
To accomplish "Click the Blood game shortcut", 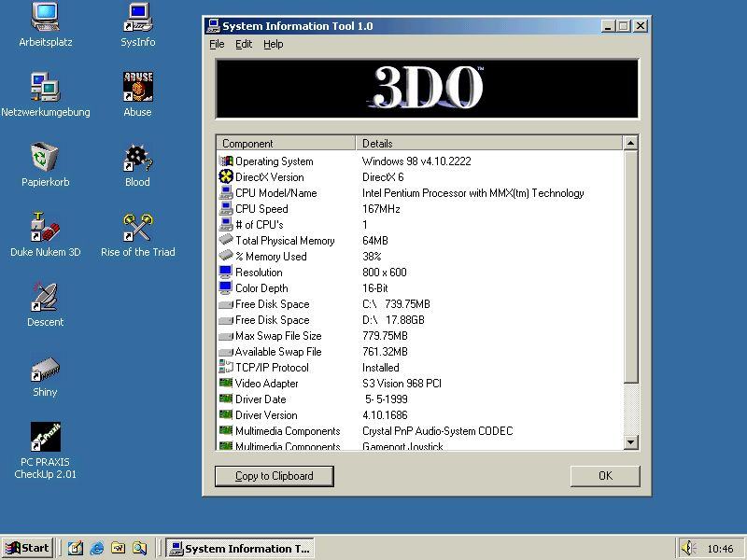I will (137, 164).
